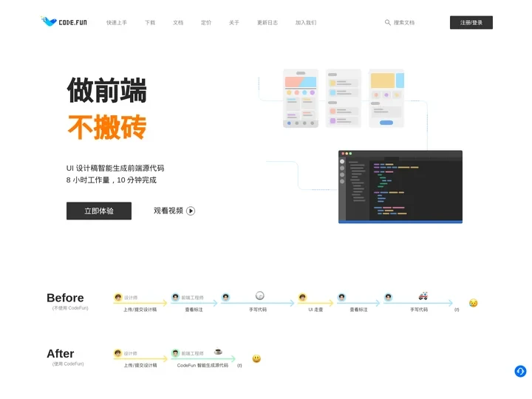Click the third phone mockup with yellow card

coord(386,98)
